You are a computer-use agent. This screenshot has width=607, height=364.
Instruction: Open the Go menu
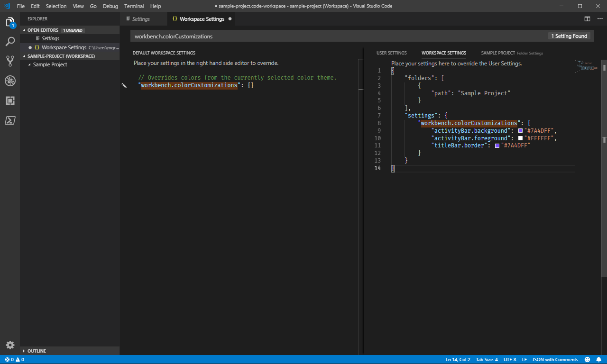point(93,6)
